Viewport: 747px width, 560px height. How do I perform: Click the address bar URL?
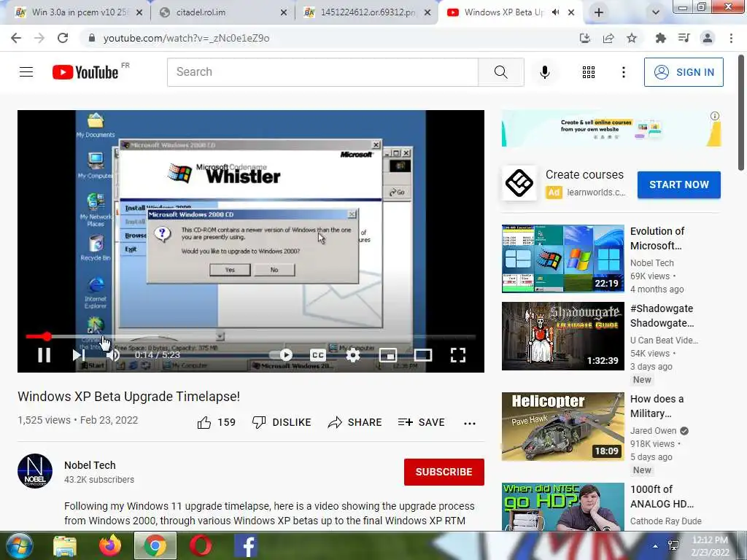pos(186,38)
